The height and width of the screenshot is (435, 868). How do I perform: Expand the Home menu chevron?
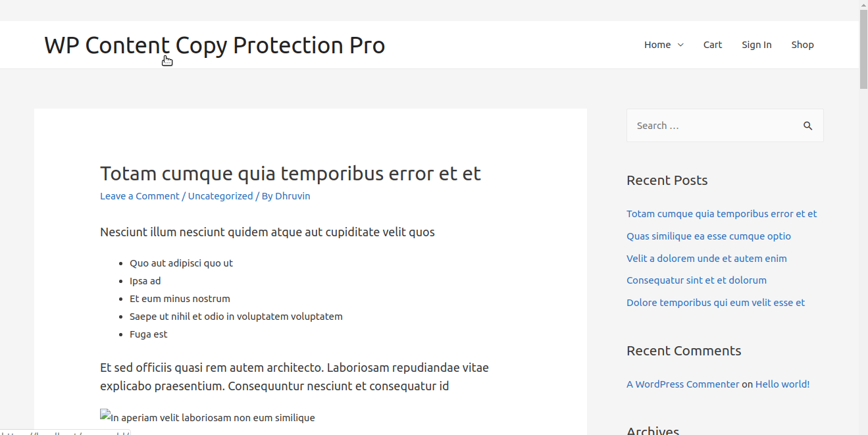680,45
